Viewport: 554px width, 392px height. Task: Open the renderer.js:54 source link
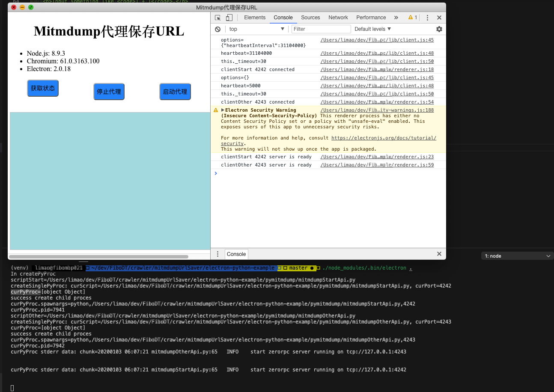point(377,102)
